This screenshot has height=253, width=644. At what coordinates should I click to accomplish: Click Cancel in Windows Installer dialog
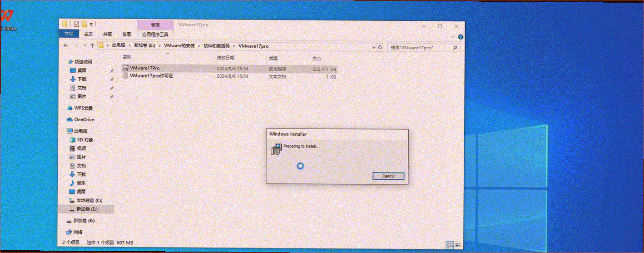[x=388, y=176]
